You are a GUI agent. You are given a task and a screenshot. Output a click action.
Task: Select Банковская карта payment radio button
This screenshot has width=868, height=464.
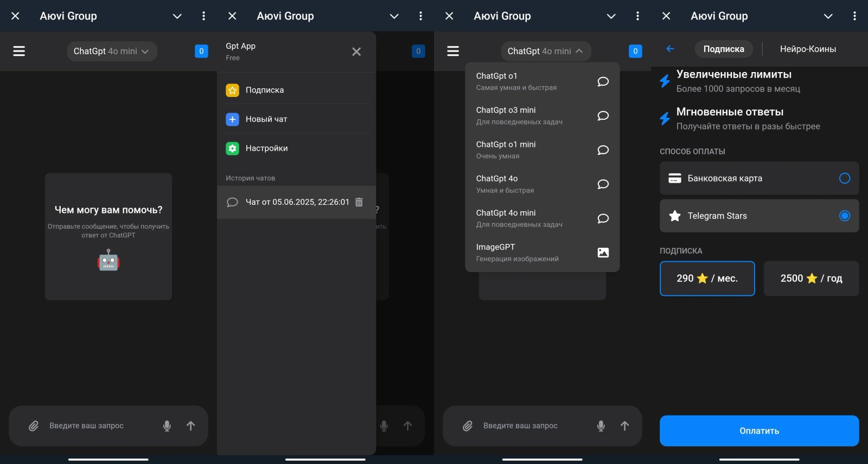(x=845, y=178)
